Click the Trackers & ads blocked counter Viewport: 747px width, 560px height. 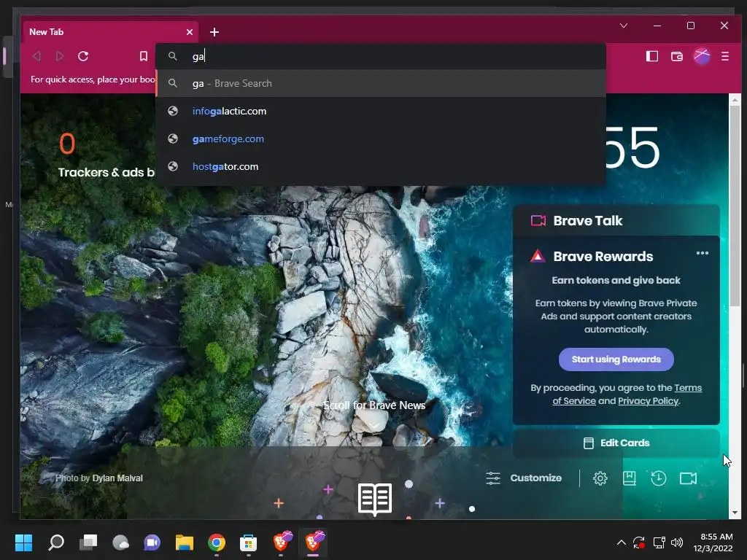(106, 155)
